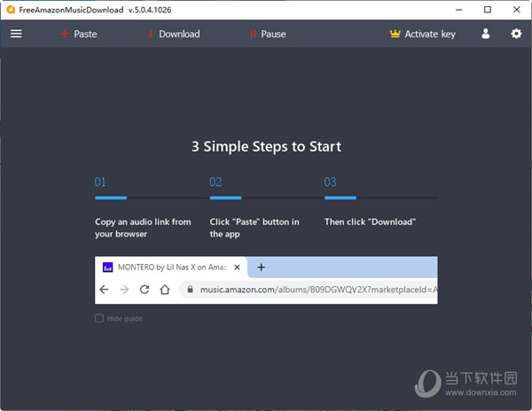Open the hamburger menu
Viewport: 532px width, 411px height.
[x=16, y=34]
